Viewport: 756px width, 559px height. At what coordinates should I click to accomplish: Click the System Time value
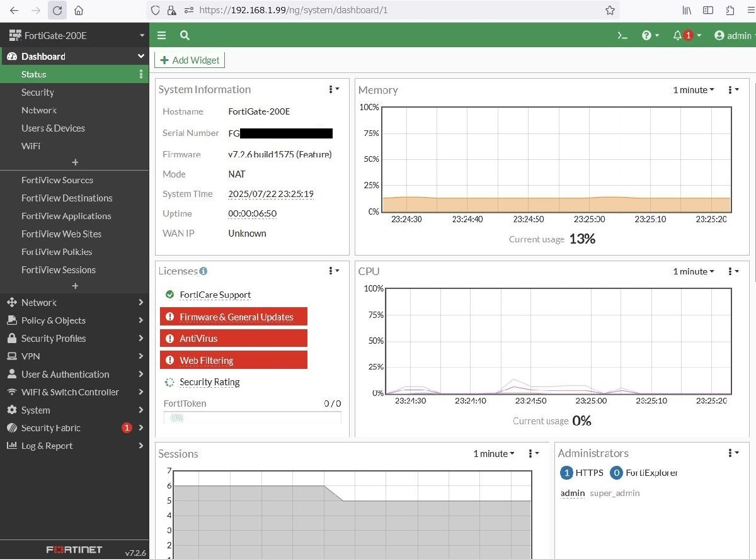click(271, 194)
